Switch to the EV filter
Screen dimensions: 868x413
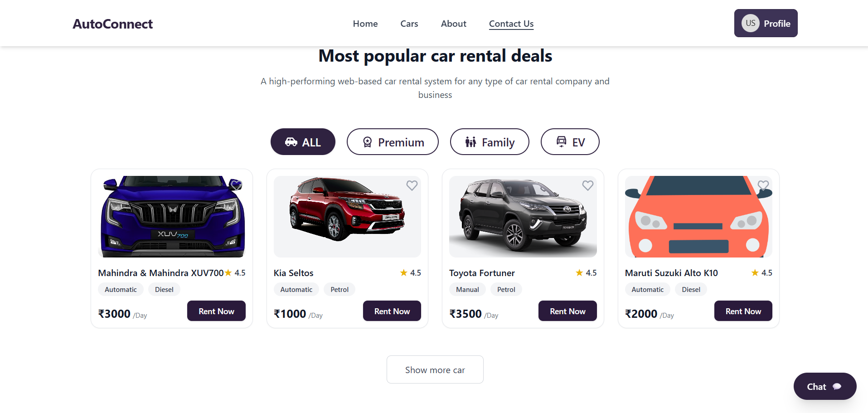click(570, 142)
